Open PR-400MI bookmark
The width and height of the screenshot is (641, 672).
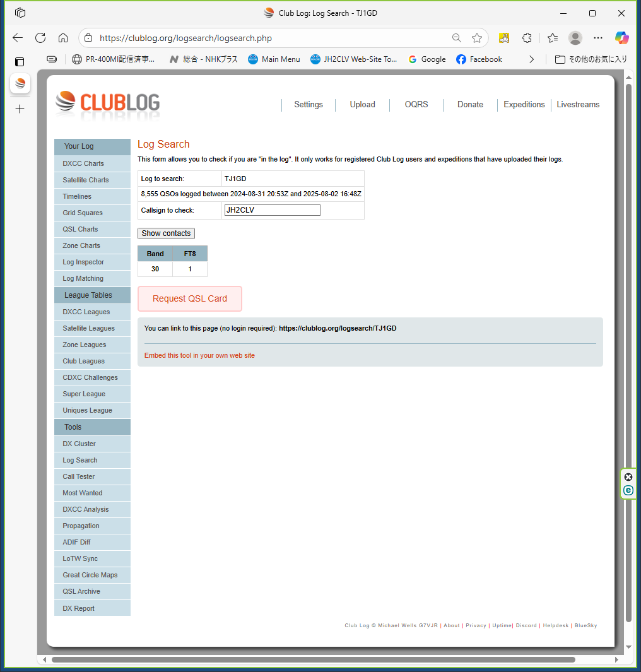(113, 59)
